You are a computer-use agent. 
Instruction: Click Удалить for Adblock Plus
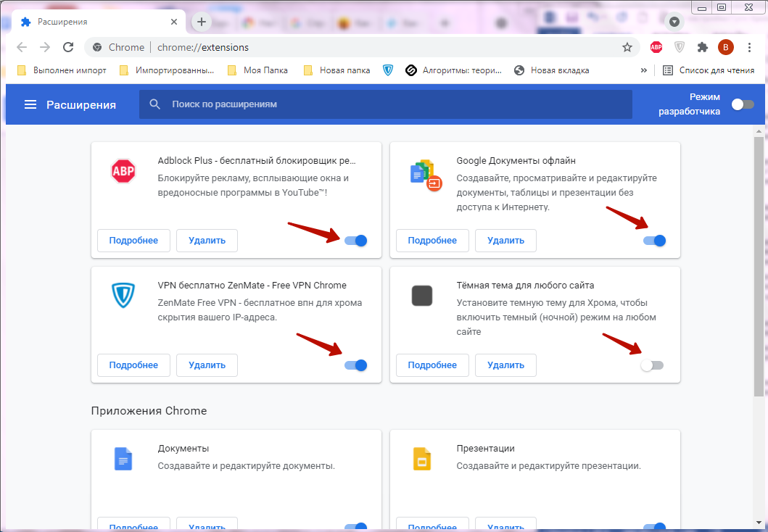tap(207, 241)
